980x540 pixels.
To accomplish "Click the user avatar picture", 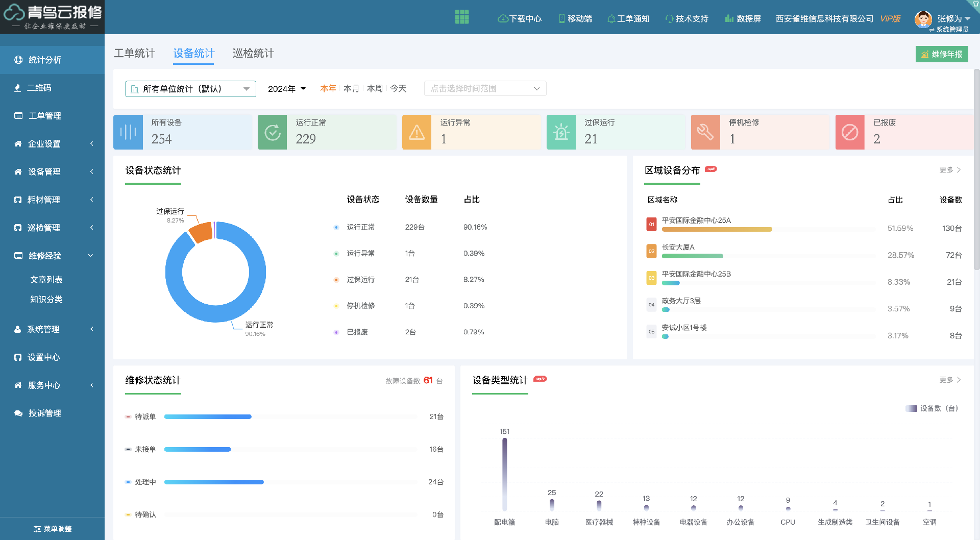I will 923,19.
